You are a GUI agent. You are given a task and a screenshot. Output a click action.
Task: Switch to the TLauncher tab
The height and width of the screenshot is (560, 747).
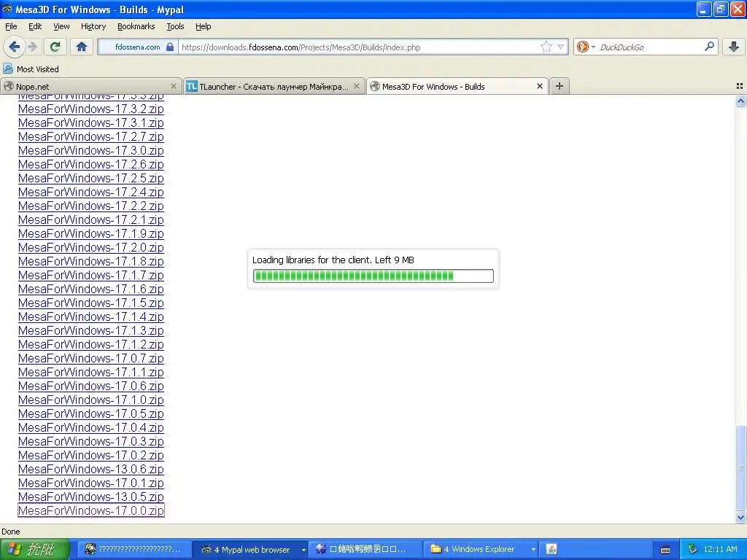tap(274, 86)
